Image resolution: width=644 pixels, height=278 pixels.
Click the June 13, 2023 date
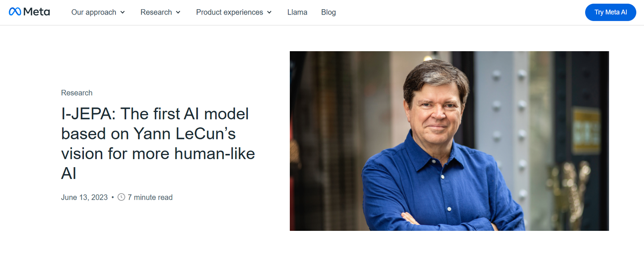[x=85, y=197]
